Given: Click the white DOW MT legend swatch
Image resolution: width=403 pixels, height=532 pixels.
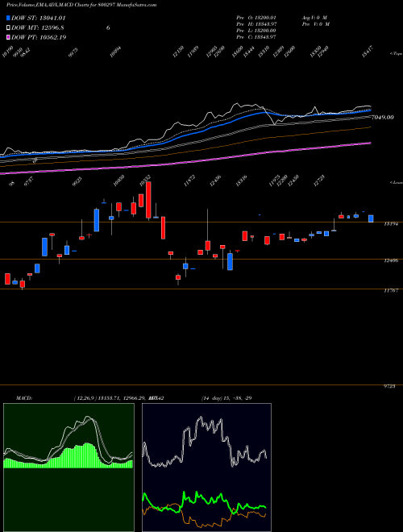Looking at the screenshot, I should click(x=8, y=28).
